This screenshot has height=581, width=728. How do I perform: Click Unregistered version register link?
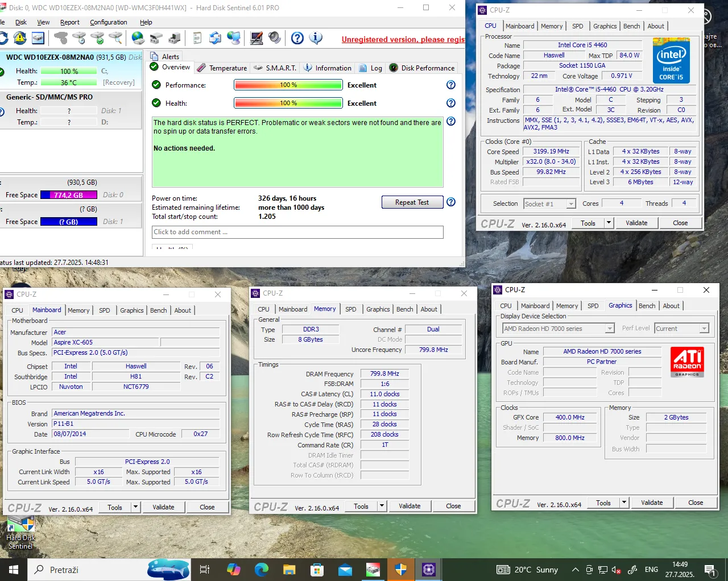pos(403,39)
